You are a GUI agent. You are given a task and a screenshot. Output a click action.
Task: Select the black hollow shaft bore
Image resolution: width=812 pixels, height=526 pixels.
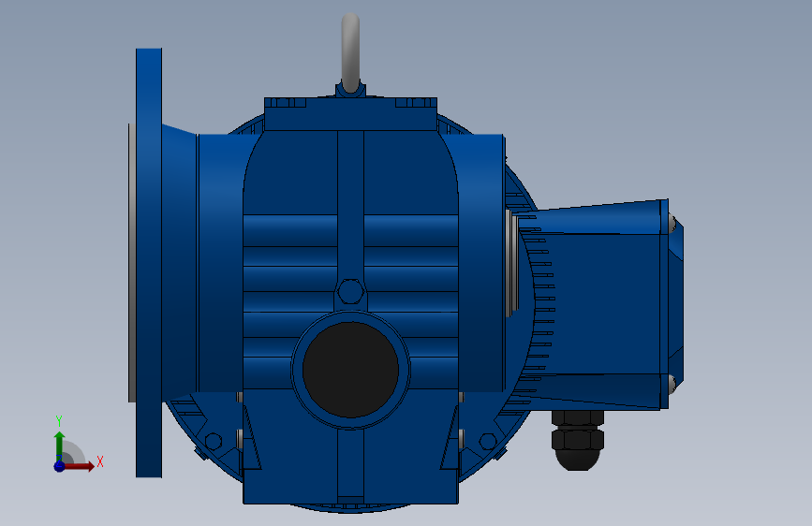pyautogui.click(x=350, y=370)
